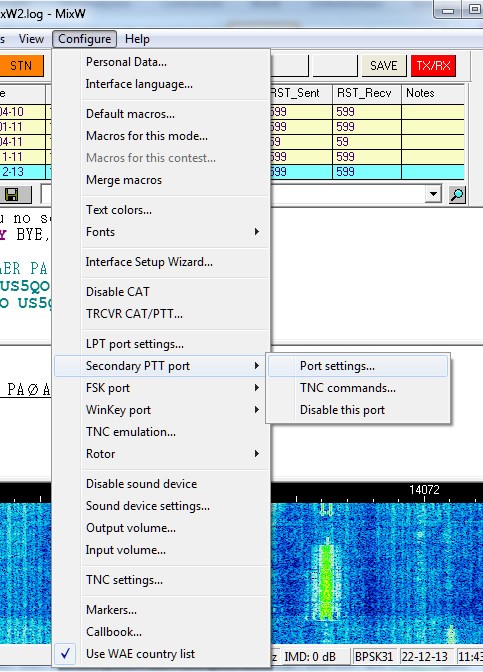Select Disable CAT menu item
Image resolution: width=483 pixels, height=672 pixels.
[162, 292]
